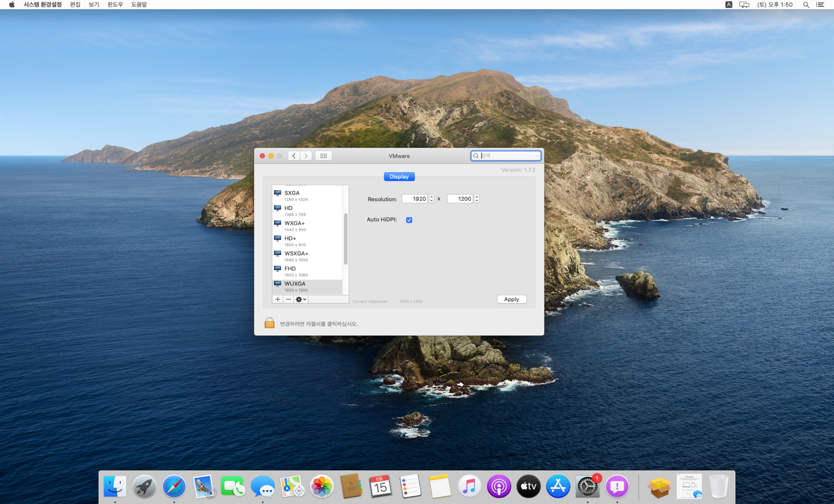Viewport: 834px width, 504px height.
Task: Click the height resolution stepper arrows
Action: click(x=476, y=199)
